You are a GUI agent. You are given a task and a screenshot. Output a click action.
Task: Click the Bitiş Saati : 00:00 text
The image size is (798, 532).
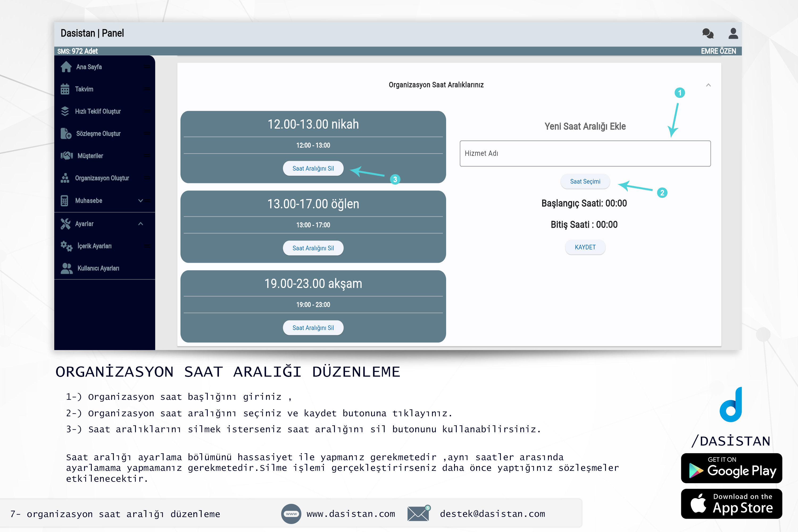(x=584, y=225)
